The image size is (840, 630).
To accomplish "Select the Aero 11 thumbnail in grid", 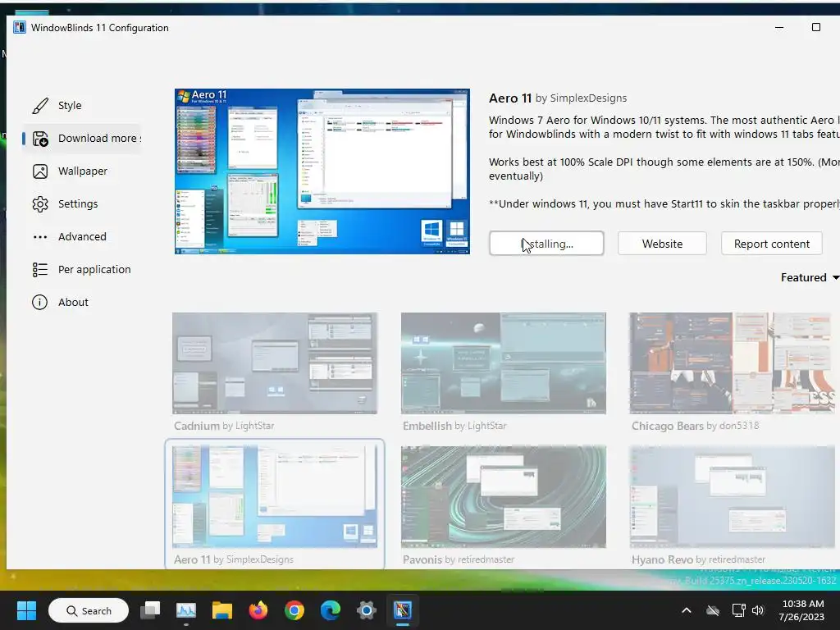I will tap(275, 496).
